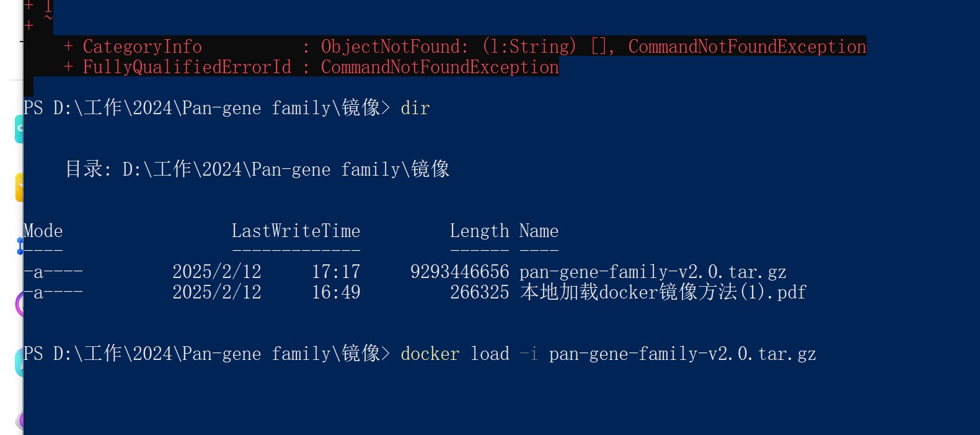
Task: Click the "load" subcommand text
Action: pos(490,354)
